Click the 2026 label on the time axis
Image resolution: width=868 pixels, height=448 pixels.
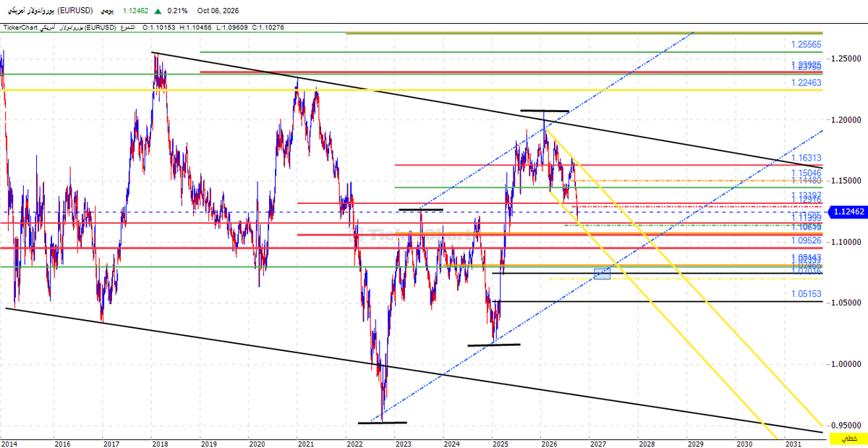549,443
